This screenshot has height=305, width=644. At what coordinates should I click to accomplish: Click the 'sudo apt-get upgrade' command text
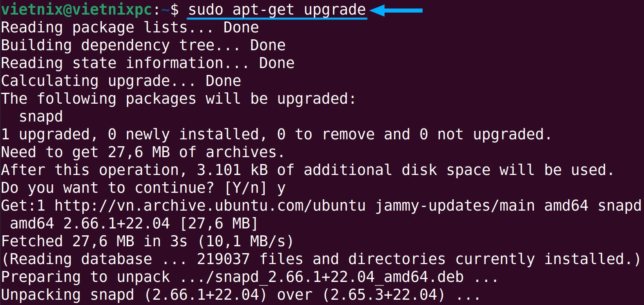coord(277,10)
